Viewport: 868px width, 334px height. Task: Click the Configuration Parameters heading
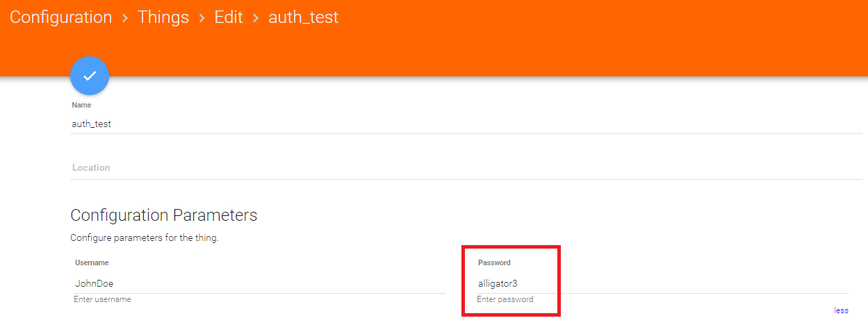pyautogui.click(x=164, y=215)
